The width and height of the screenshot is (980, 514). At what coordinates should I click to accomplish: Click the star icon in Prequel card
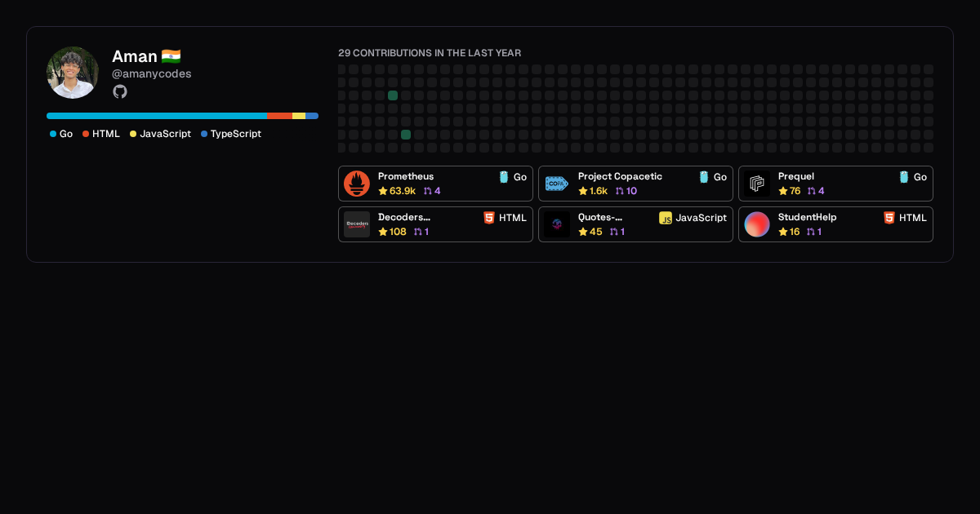783,191
